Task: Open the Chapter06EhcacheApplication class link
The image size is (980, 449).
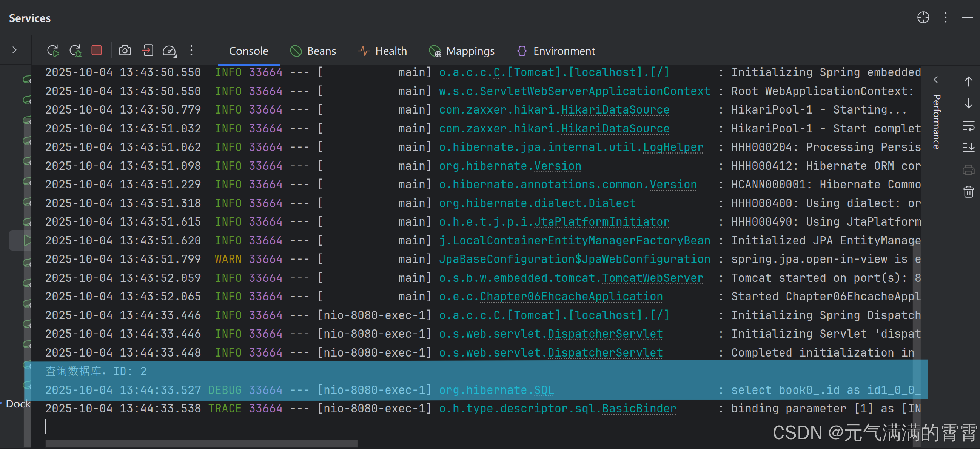Action: click(571, 297)
